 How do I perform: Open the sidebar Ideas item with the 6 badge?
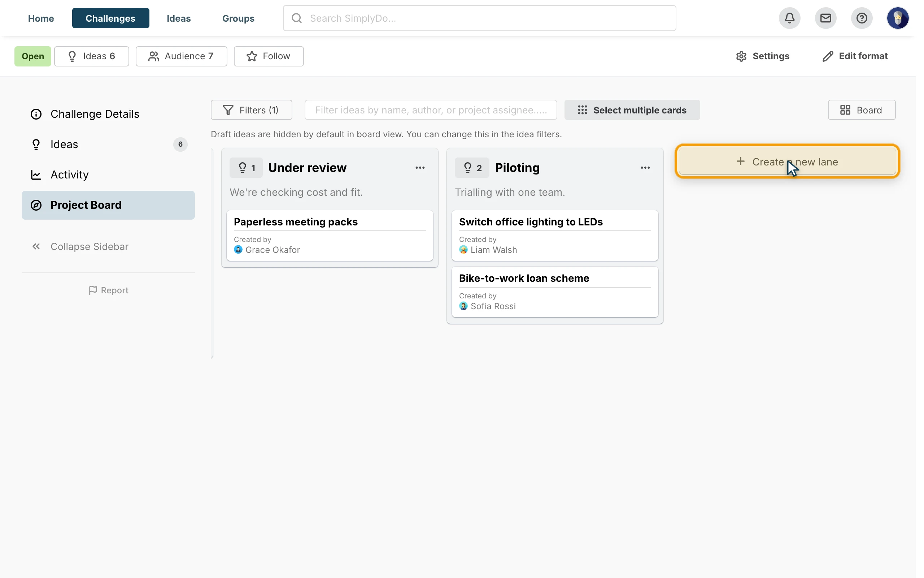(108, 144)
